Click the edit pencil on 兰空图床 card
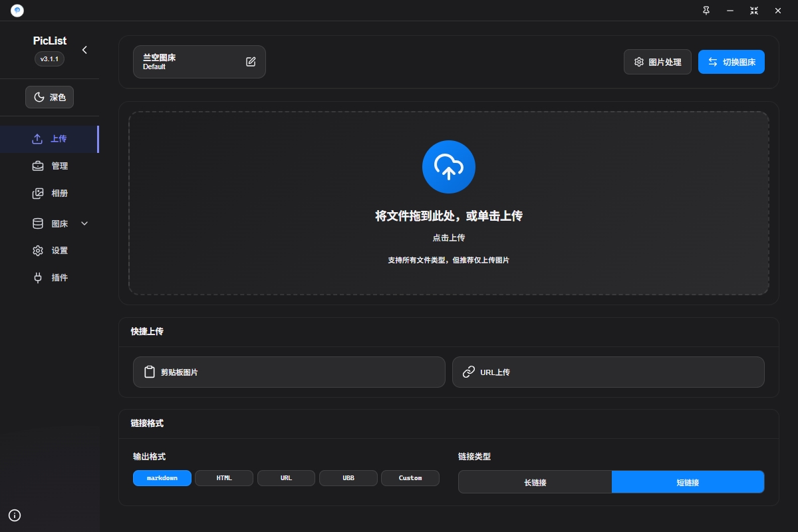Viewport: 798px width, 532px height. coord(251,61)
